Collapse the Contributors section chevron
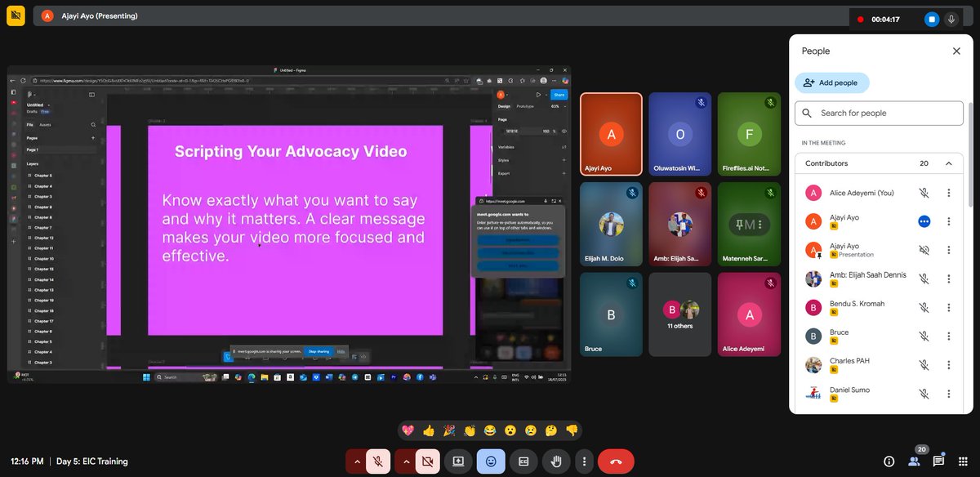This screenshot has height=477, width=980. click(948, 163)
